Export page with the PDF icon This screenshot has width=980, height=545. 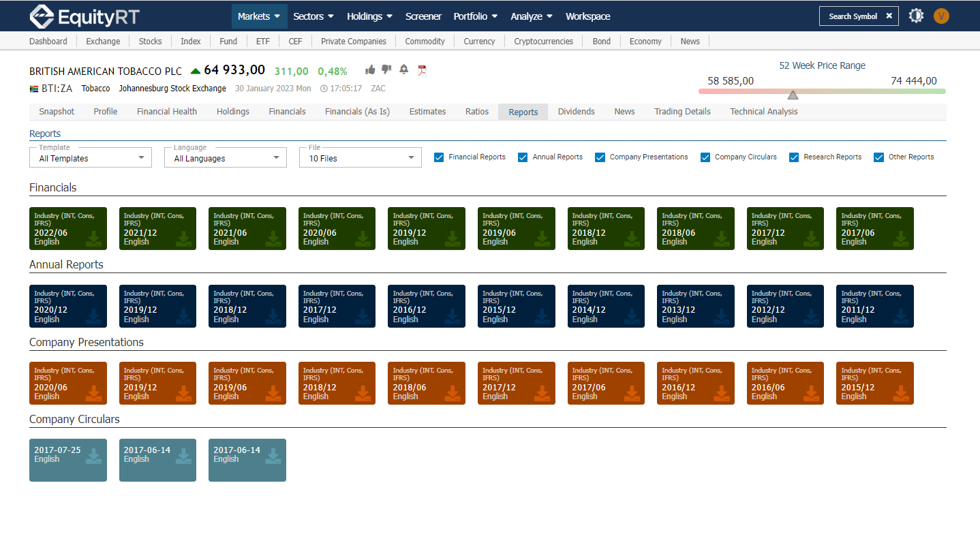pyautogui.click(x=422, y=69)
